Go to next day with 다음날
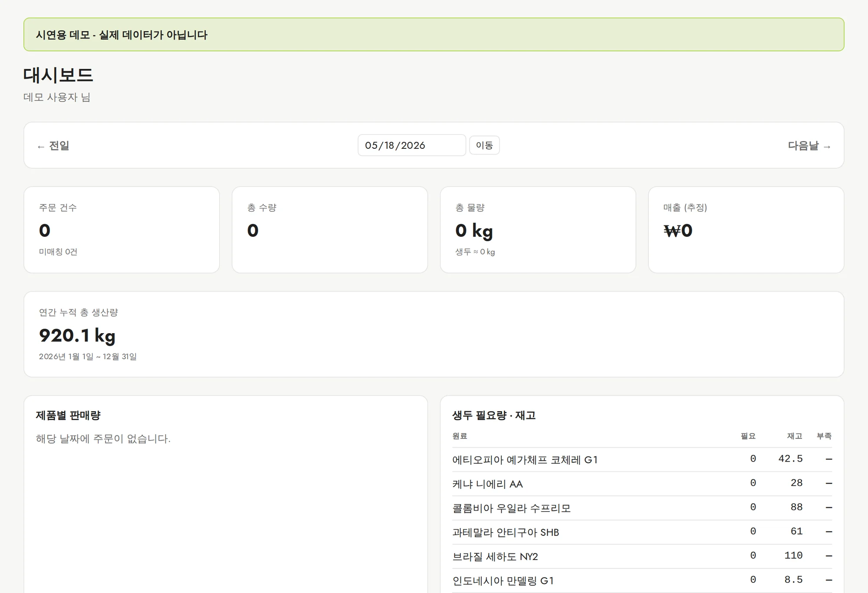Screen dimensions: 868x593 point(809,146)
